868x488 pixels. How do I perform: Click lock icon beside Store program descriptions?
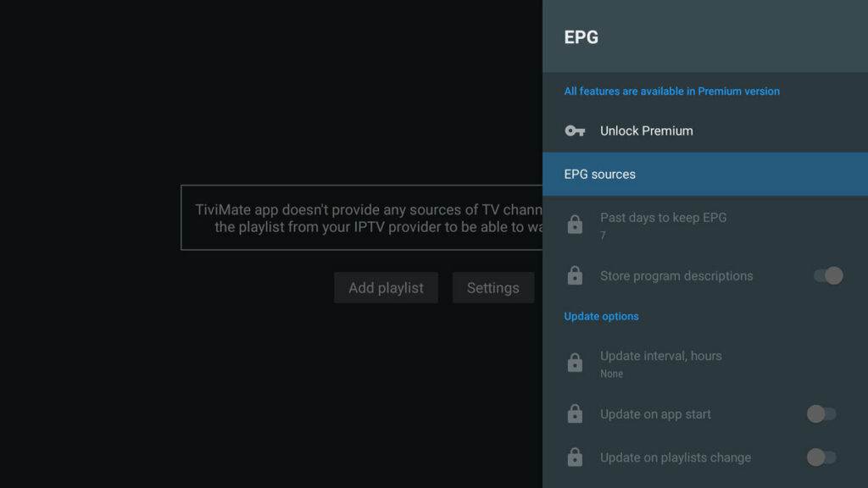click(x=575, y=275)
